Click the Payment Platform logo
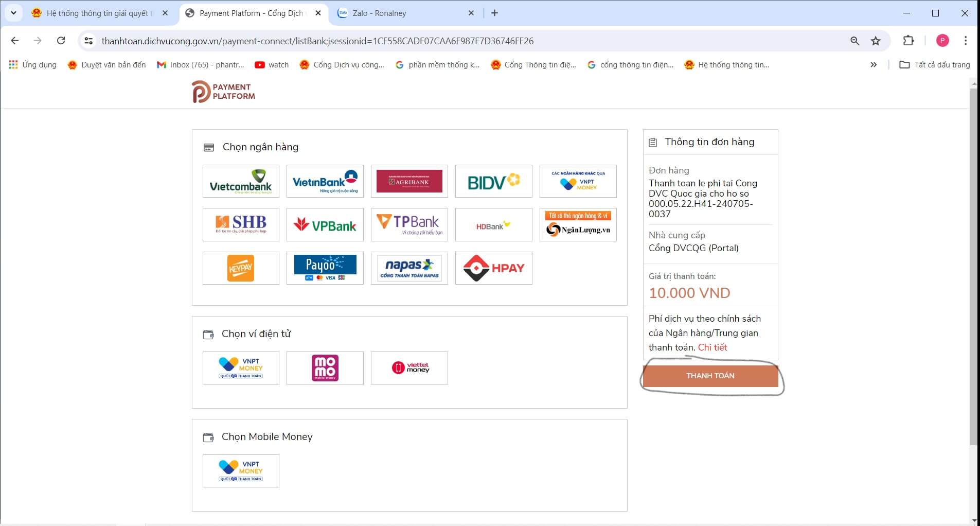The height and width of the screenshot is (526, 980). (x=223, y=92)
